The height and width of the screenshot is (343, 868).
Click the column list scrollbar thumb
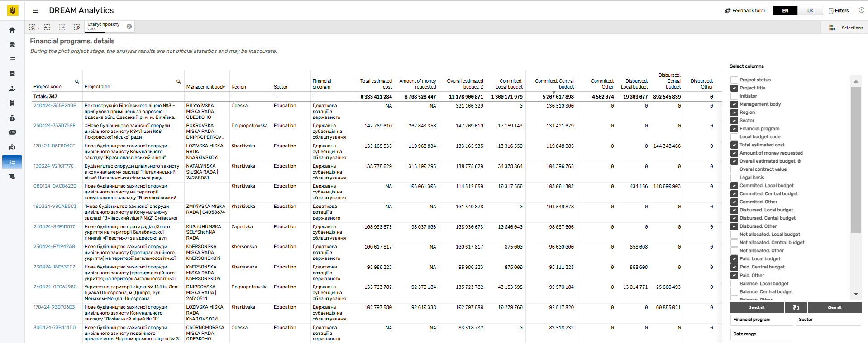coord(856,160)
